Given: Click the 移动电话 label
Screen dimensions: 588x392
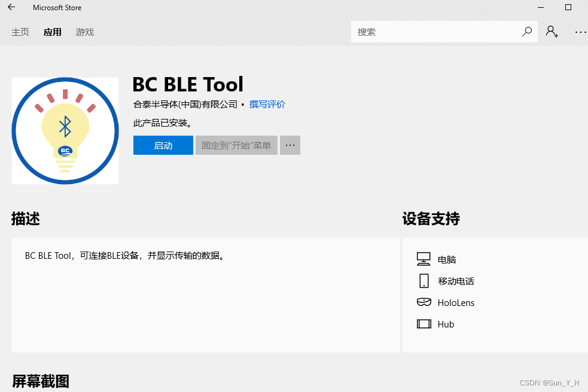Looking at the screenshot, I should pos(456,281).
